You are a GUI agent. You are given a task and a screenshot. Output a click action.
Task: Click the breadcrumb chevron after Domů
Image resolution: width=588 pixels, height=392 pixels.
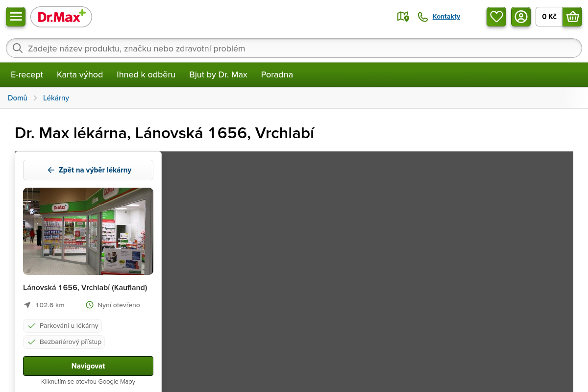click(35, 98)
